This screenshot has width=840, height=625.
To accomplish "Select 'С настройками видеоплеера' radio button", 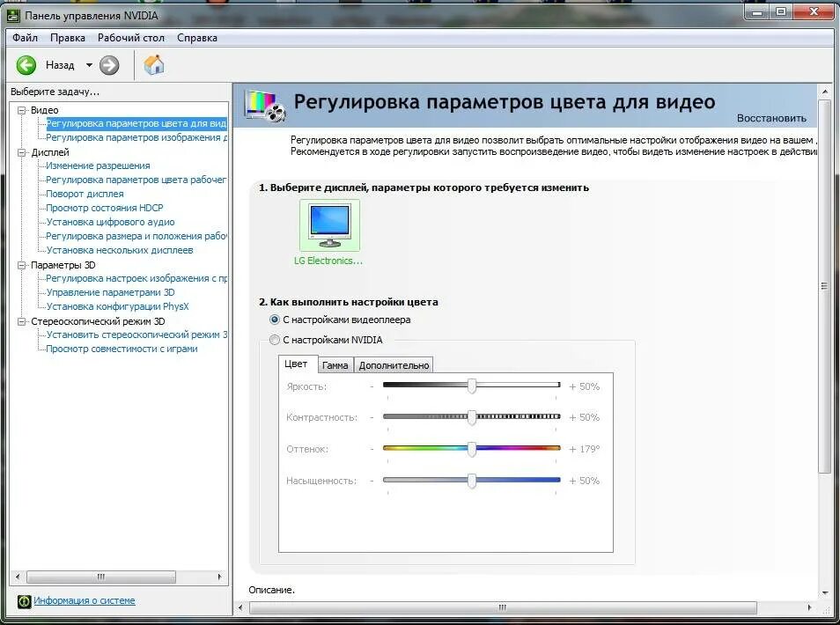I will point(275,320).
